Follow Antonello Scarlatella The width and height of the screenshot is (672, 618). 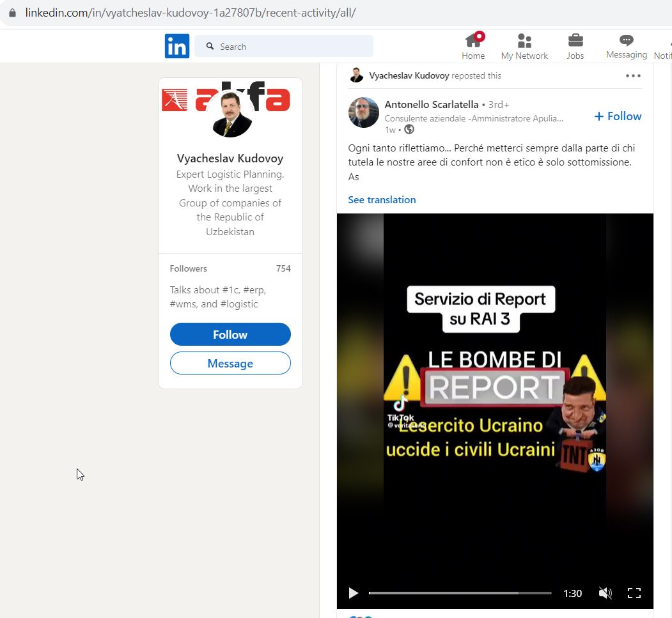tap(618, 116)
